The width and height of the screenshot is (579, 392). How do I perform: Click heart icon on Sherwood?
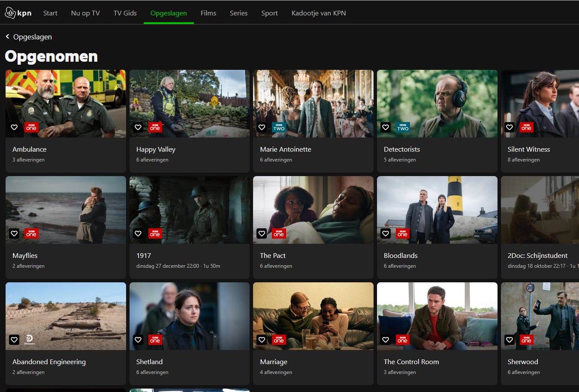pyautogui.click(x=510, y=340)
